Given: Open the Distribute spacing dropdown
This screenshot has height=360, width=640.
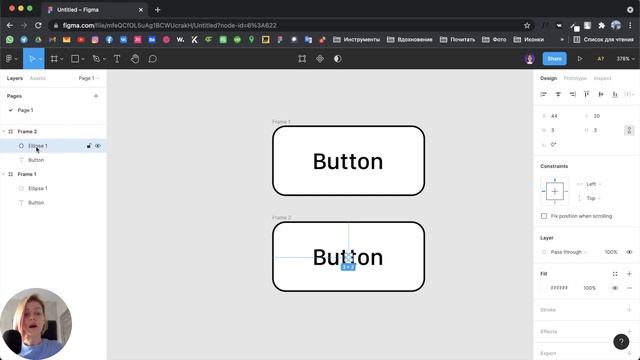Looking at the screenshot, I should pyautogui.click(x=630, y=94).
